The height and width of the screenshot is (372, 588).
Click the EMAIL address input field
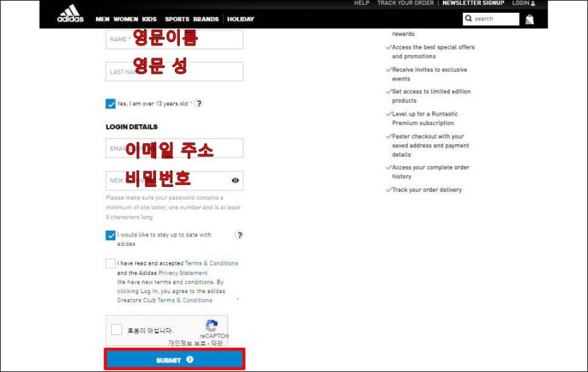[x=174, y=149]
